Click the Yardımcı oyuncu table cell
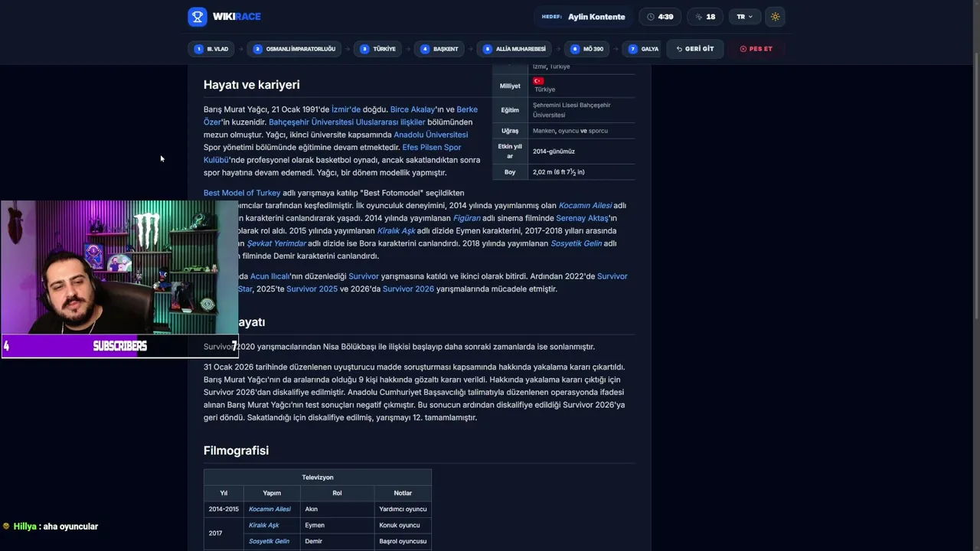The width and height of the screenshot is (980, 551). coord(403,509)
